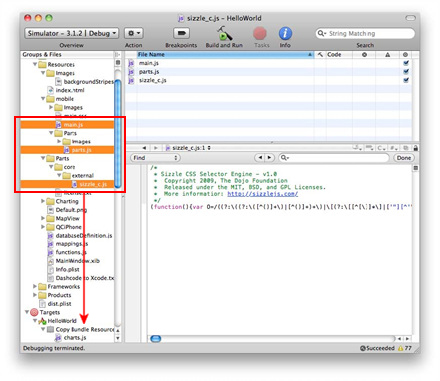Go back in editor history arrow
This screenshot has height=381, width=440.
[x=144, y=148]
